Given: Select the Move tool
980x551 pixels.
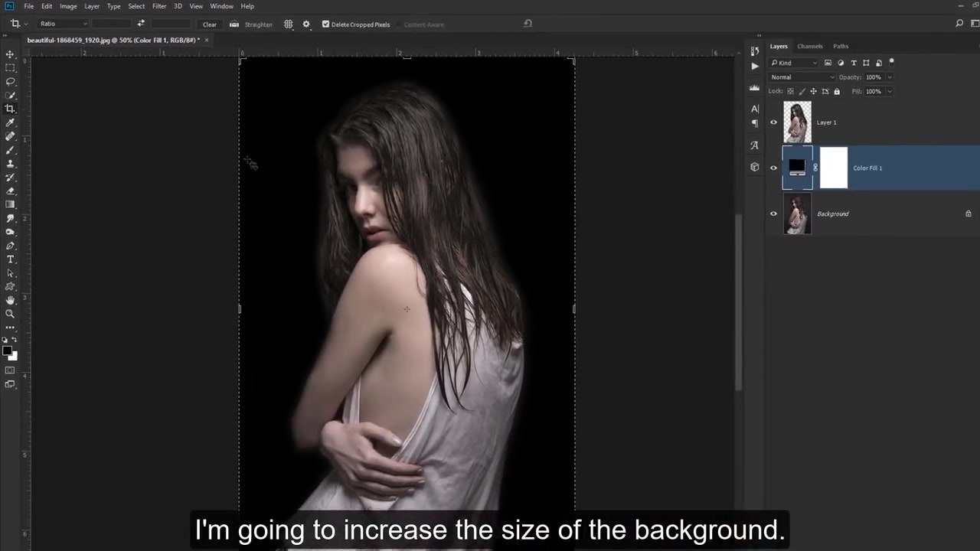Looking at the screenshot, I should (10, 54).
